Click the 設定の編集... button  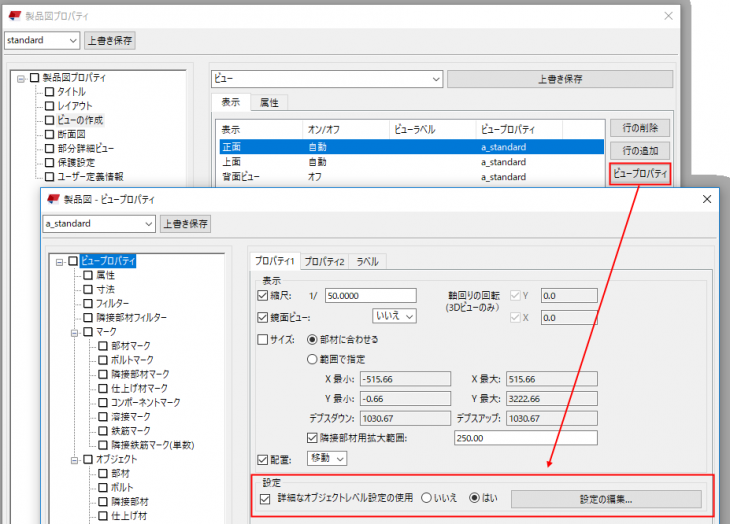(606, 499)
